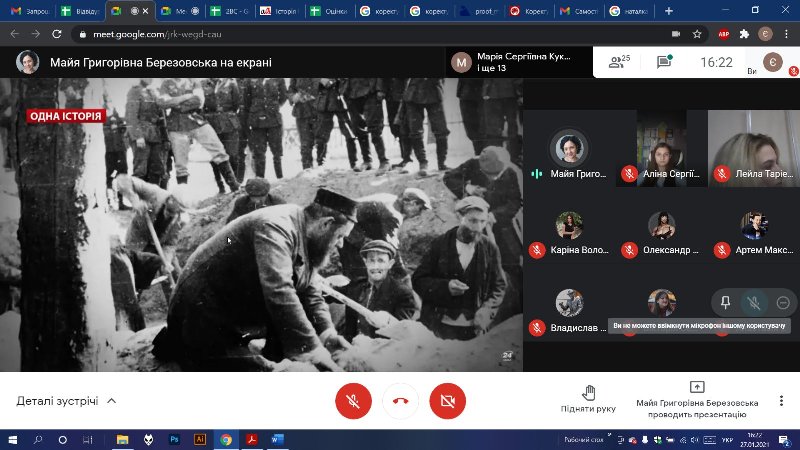Open Photoshop from the Windows taskbar

(x=174, y=439)
